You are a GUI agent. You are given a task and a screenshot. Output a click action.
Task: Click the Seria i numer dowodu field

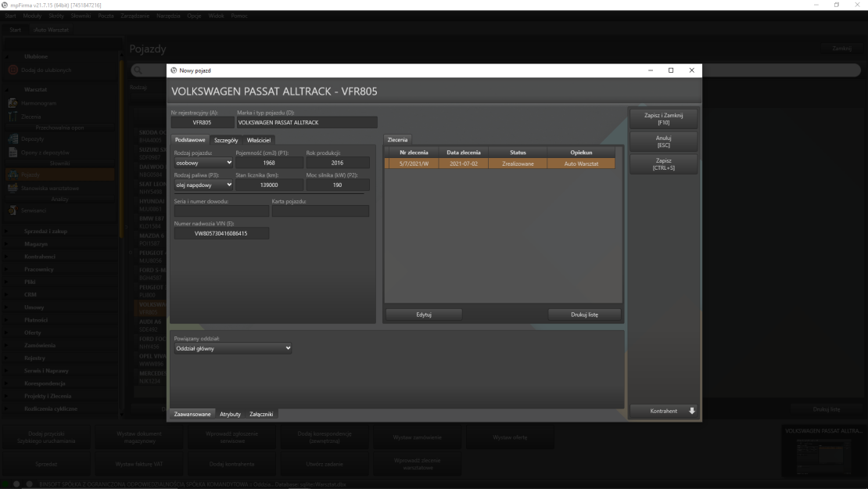pyautogui.click(x=221, y=211)
